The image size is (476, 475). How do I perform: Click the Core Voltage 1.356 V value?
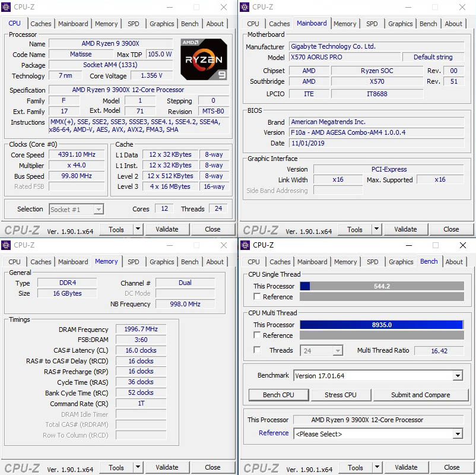click(151, 75)
